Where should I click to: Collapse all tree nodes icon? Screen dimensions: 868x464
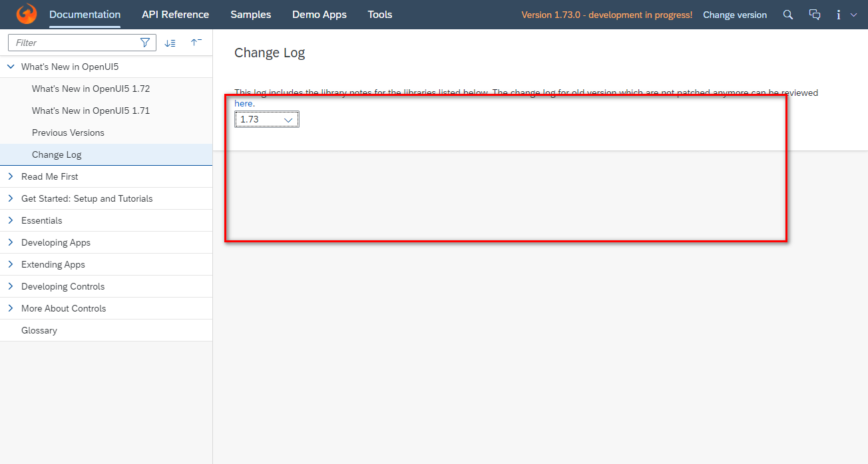click(196, 43)
